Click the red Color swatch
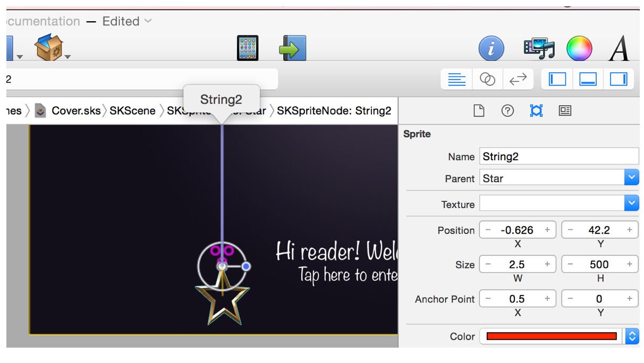The height and width of the screenshot is (363, 644). tap(552, 336)
